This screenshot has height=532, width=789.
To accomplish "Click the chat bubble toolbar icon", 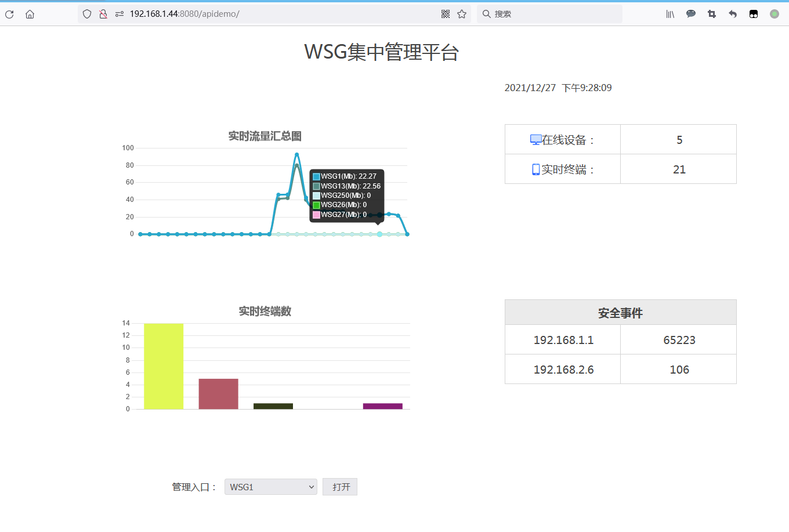I will (x=691, y=14).
